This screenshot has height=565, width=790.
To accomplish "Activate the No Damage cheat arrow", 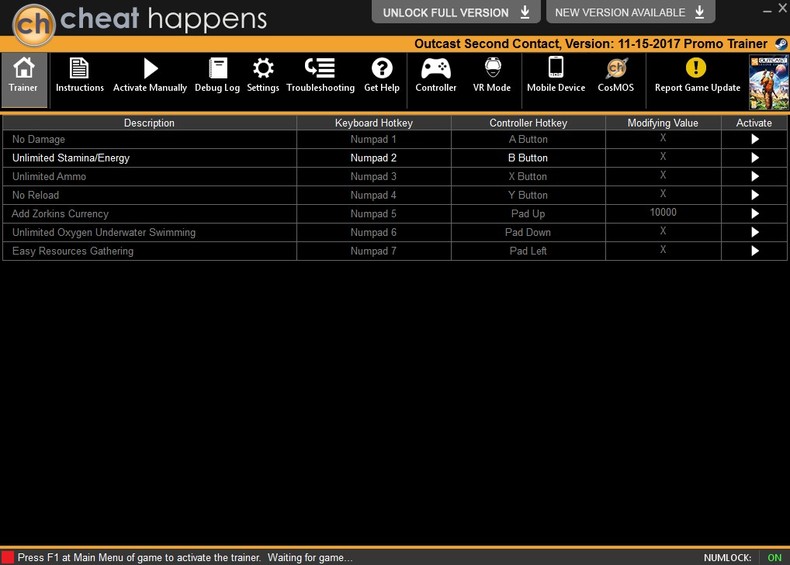I will point(755,139).
